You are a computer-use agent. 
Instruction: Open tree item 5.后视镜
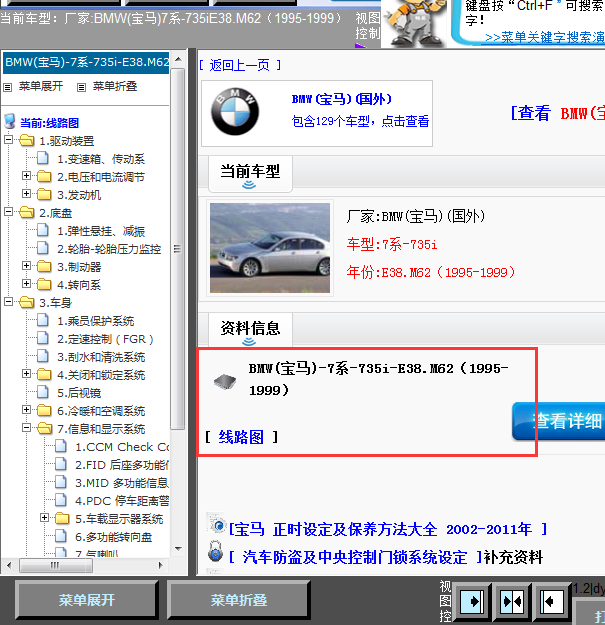(79, 393)
